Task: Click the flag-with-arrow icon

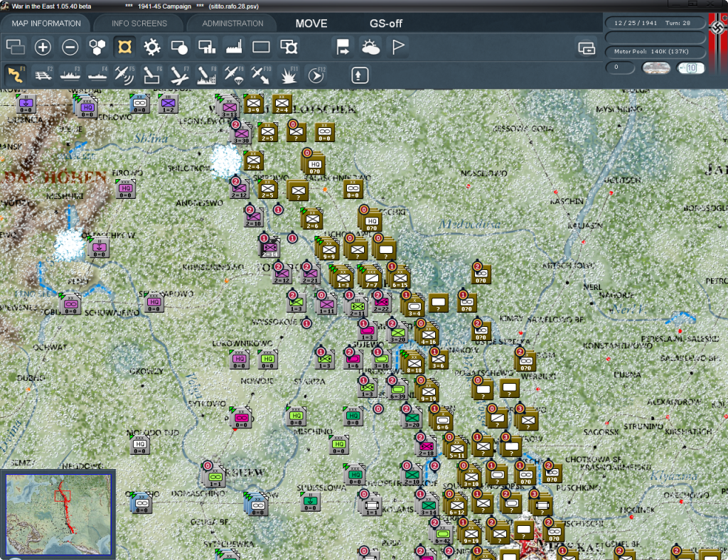Action: coord(343,47)
